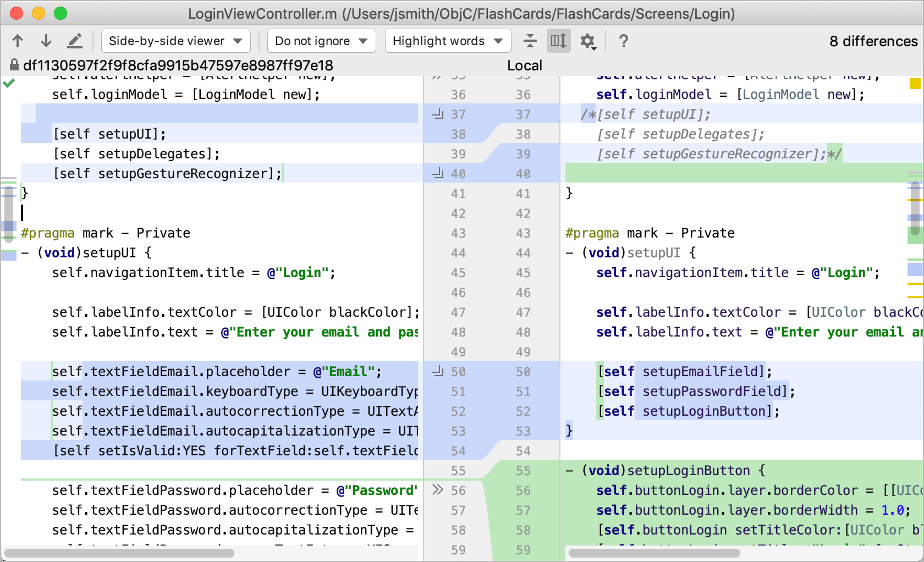Click (void)setupUI in left pane
The image size is (924, 562).
[x=86, y=252]
